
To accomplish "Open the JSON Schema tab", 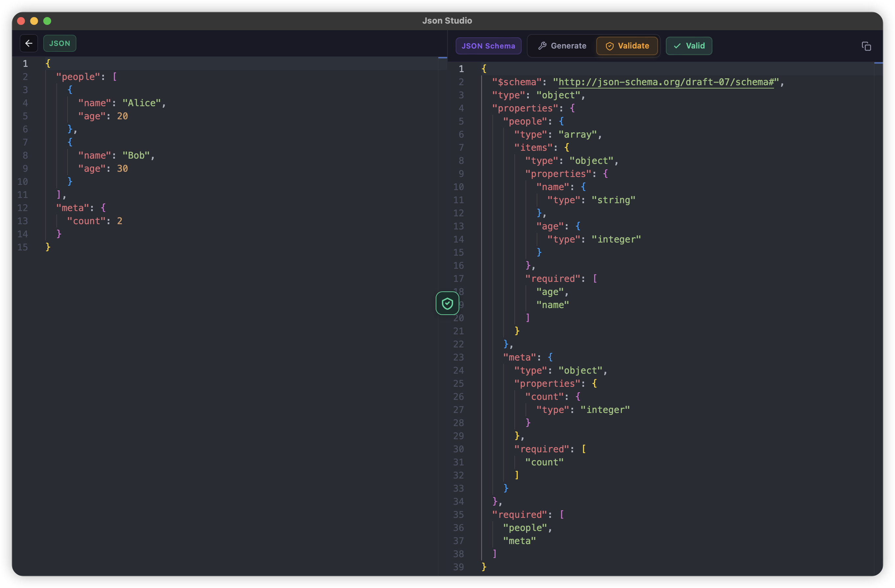I will pos(488,46).
